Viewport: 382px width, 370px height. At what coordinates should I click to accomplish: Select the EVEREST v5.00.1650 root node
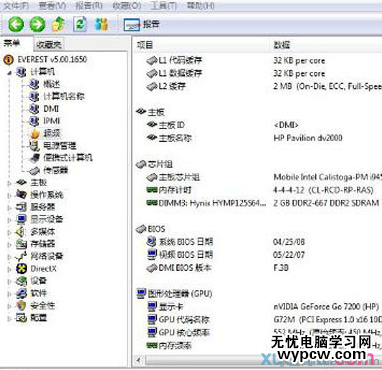(x=52, y=59)
